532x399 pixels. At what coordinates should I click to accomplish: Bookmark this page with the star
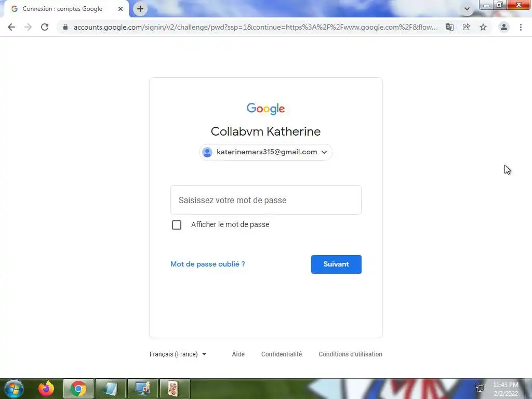(483, 27)
